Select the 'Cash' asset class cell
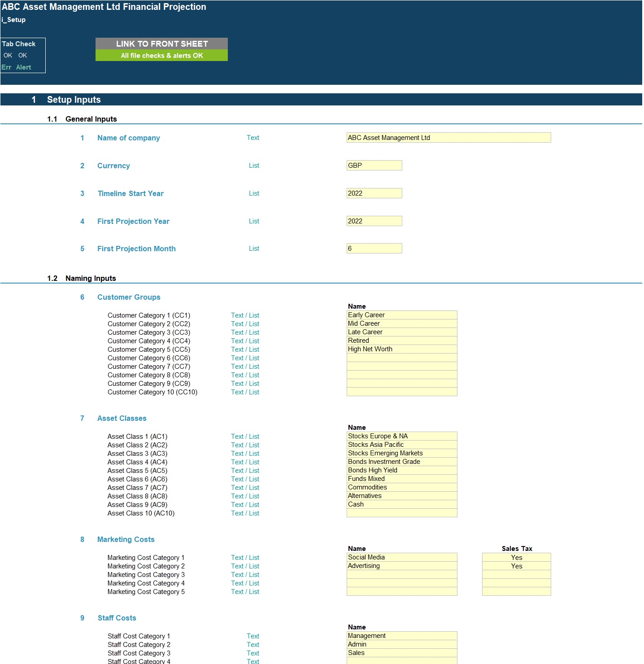Image resolution: width=644 pixels, height=664 pixels. 402,504
